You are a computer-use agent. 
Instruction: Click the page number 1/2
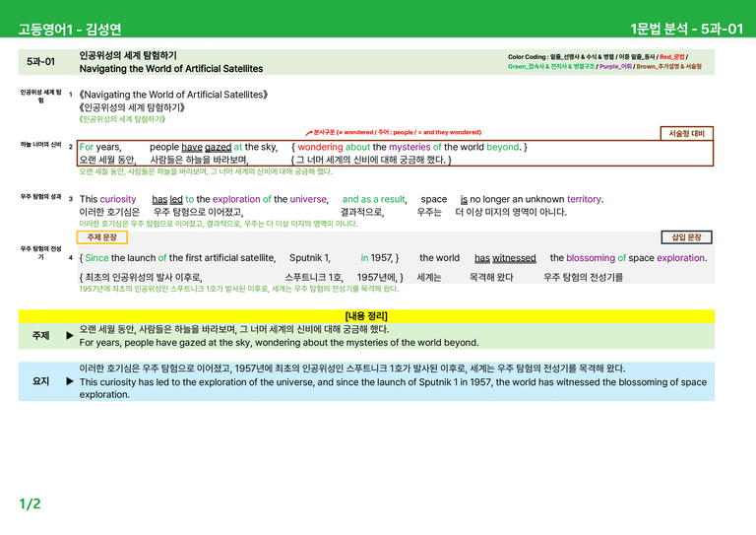pos(30,504)
